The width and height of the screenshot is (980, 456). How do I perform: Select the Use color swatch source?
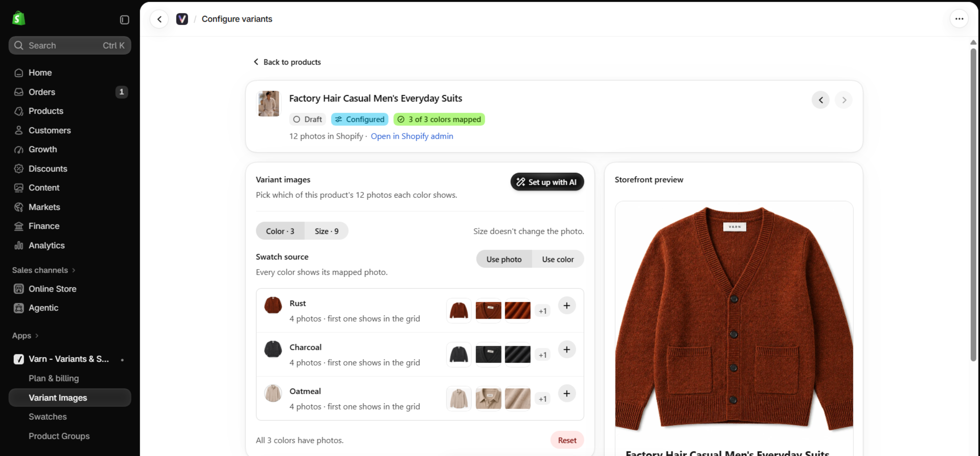[x=558, y=259]
